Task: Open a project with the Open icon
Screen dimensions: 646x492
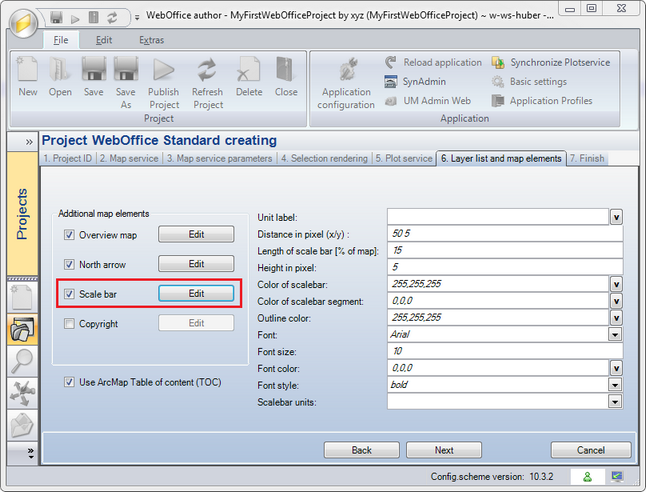Action: pyautogui.click(x=60, y=77)
